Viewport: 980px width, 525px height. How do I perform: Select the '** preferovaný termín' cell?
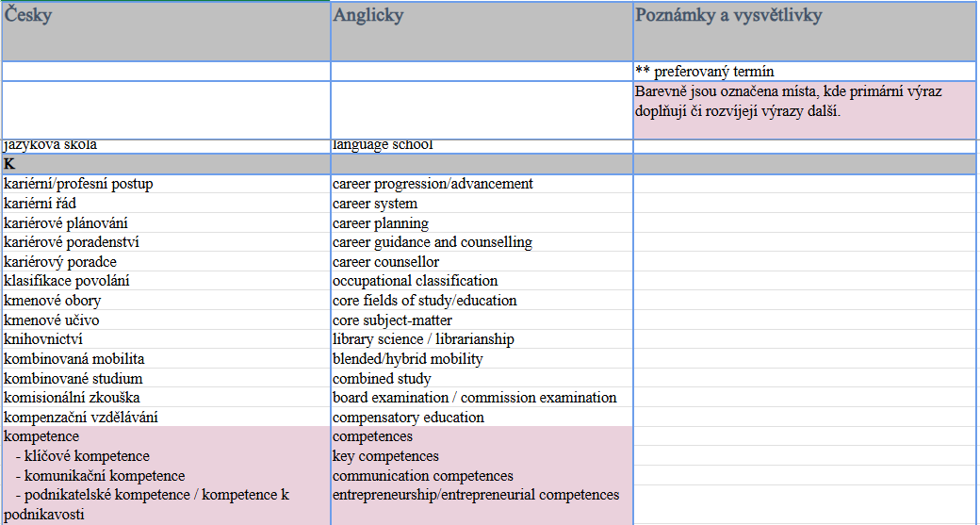[x=805, y=72]
